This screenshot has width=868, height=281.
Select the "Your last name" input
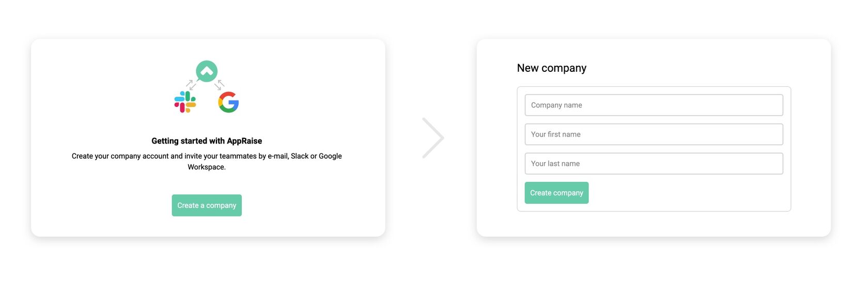pos(654,164)
